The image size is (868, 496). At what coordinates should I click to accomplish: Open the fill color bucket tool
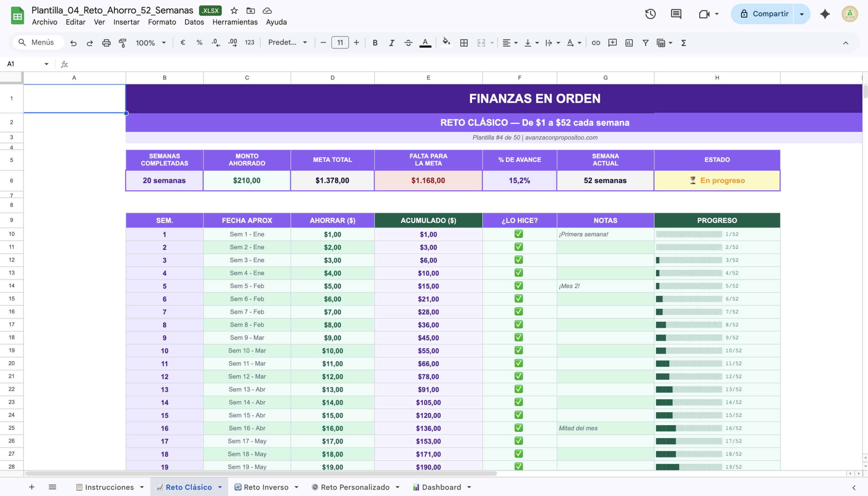click(x=446, y=43)
